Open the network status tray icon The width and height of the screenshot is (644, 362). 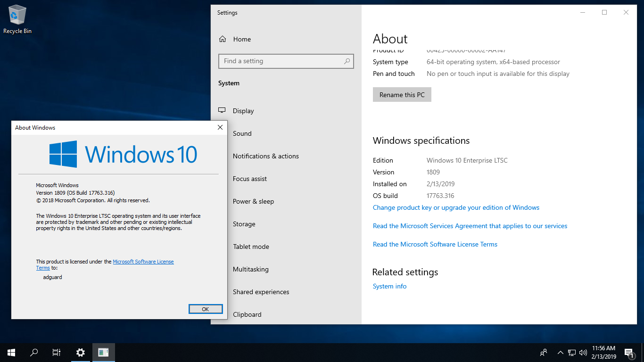(x=572, y=353)
